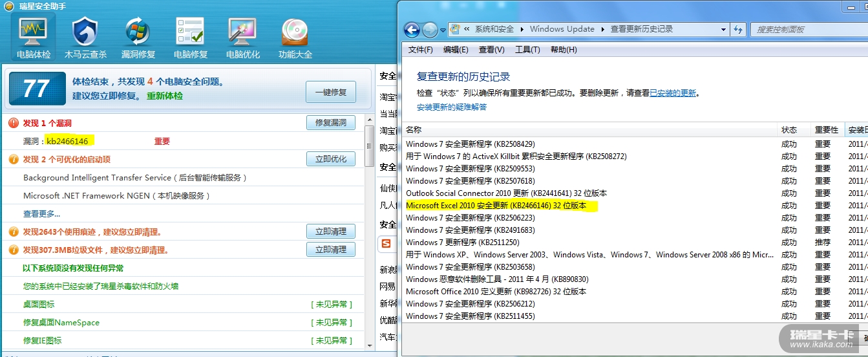The image size is (868, 357).
Task: Select the highlighted kb2466146 vulnerability text
Action: pos(67,141)
